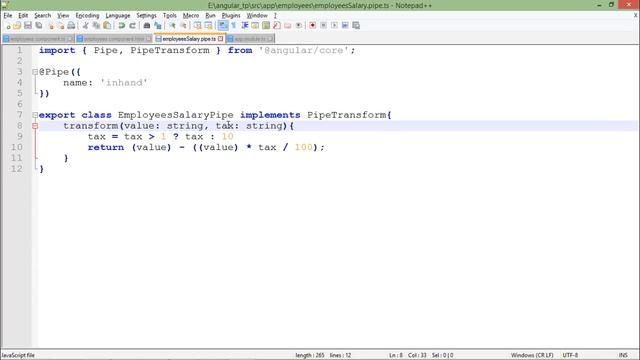Screen dimensions: 640x360
Task: Collapse the export class fold on line 7
Action: click(x=35, y=115)
